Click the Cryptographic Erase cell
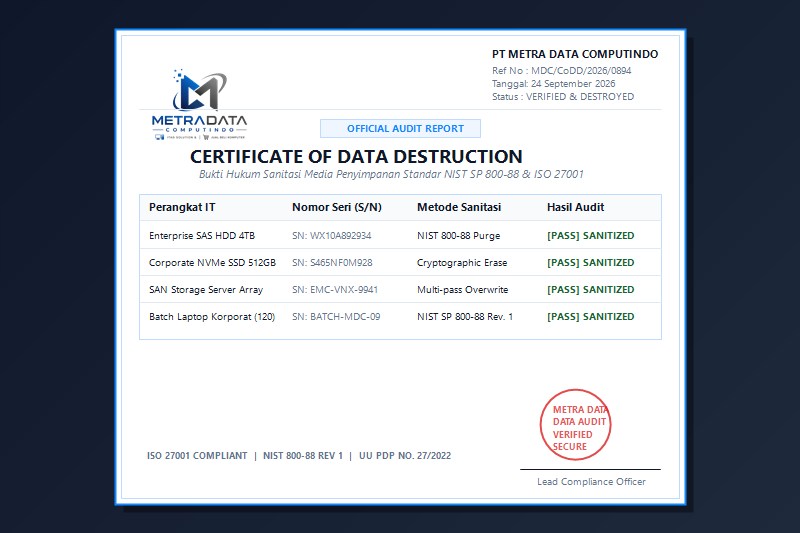The width and height of the screenshot is (800, 533). pos(462,263)
